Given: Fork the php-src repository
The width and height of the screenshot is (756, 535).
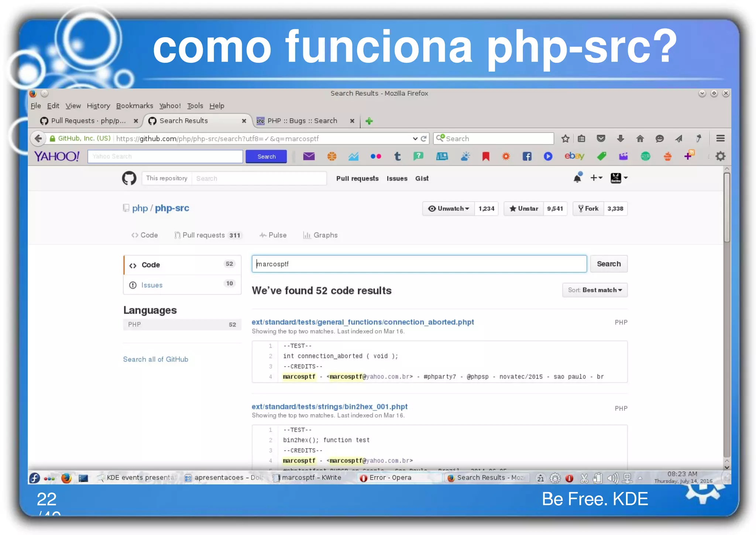Looking at the screenshot, I should (588, 208).
